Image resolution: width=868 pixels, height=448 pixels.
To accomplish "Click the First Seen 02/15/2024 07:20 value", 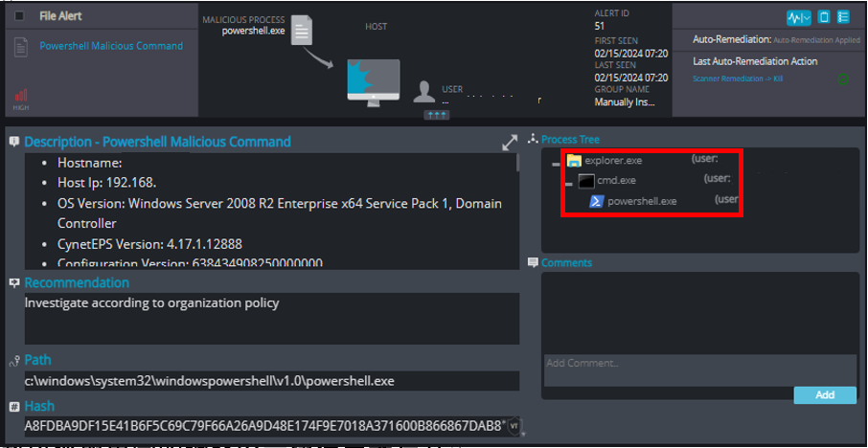I will pos(631,54).
